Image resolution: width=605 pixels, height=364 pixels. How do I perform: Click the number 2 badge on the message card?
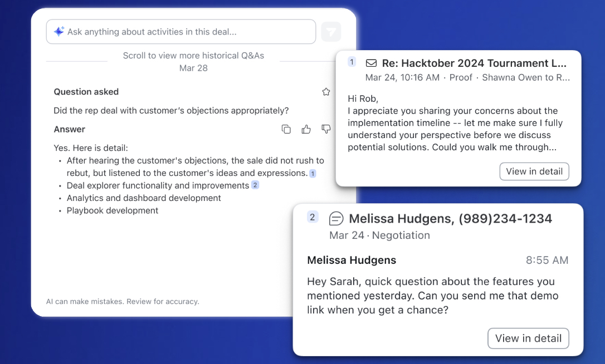pyautogui.click(x=313, y=218)
